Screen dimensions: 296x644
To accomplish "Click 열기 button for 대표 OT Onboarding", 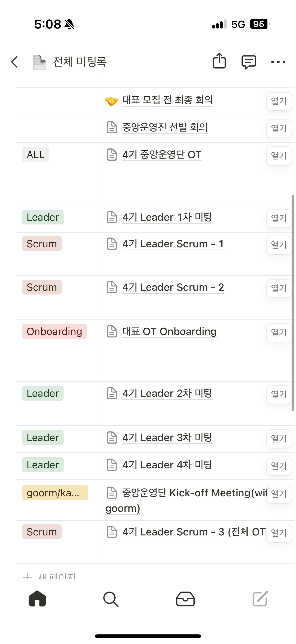I will 279,333.
